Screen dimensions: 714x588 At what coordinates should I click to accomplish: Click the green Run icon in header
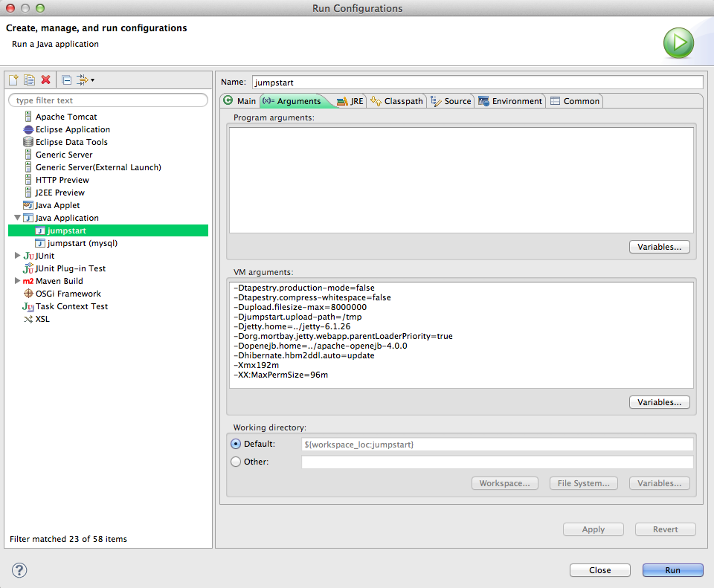[678, 43]
